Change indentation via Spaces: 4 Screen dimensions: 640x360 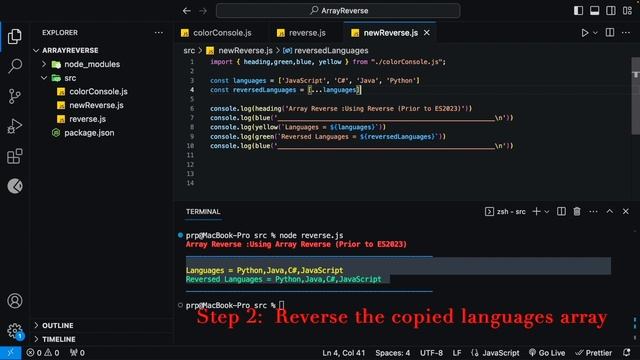(x=393, y=353)
